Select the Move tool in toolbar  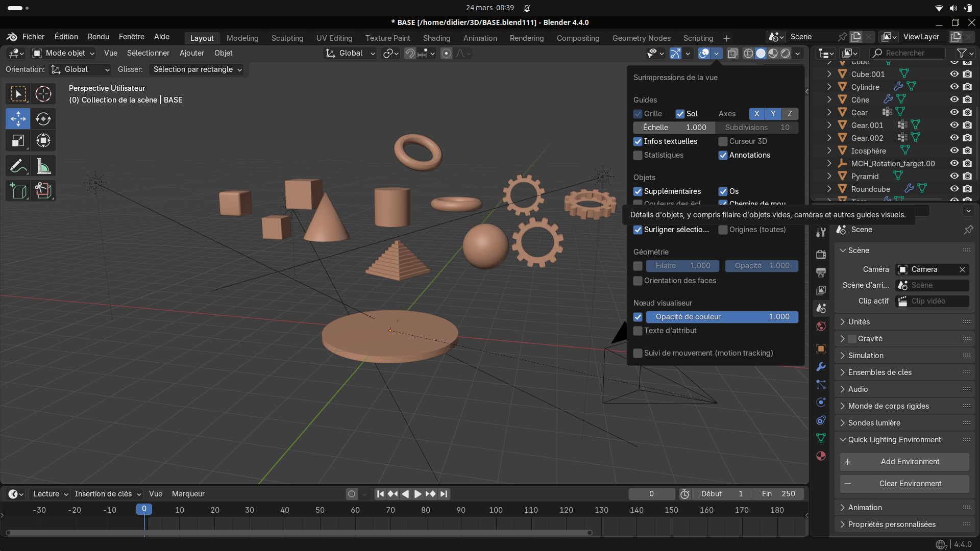coord(18,119)
